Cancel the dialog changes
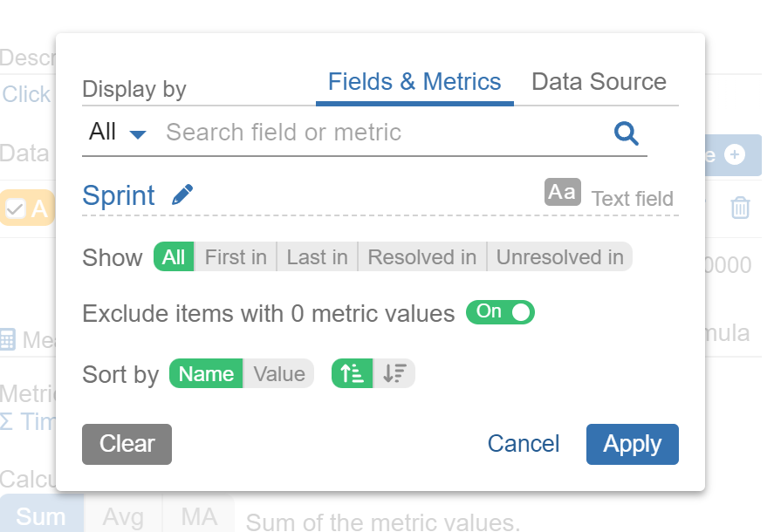The width and height of the screenshot is (774, 532). point(523,444)
